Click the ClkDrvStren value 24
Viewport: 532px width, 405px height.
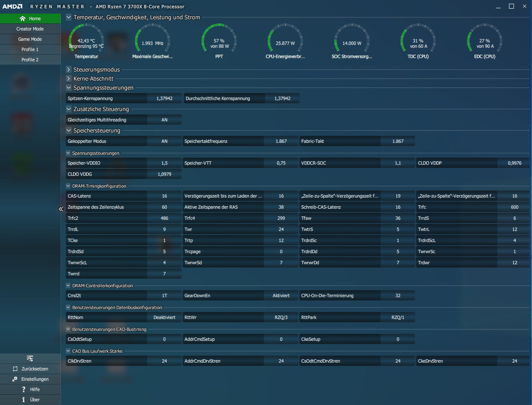tap(164, 361)
